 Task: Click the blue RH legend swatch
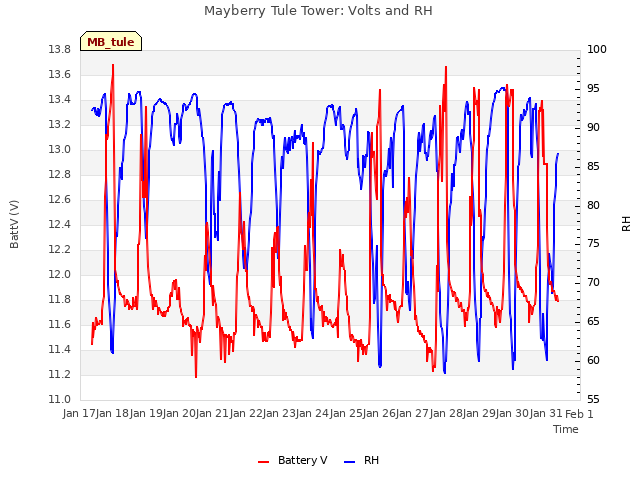(350, 462)
